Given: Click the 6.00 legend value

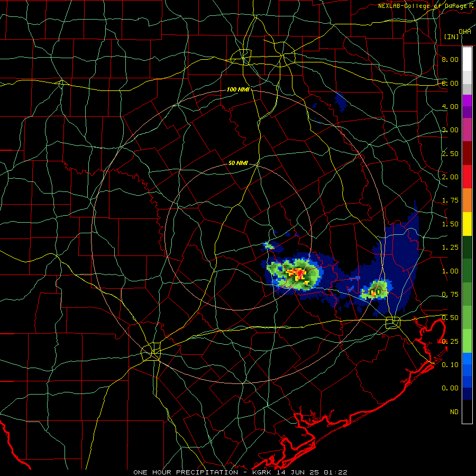Looking at the screenshot, I should point(450,83).
